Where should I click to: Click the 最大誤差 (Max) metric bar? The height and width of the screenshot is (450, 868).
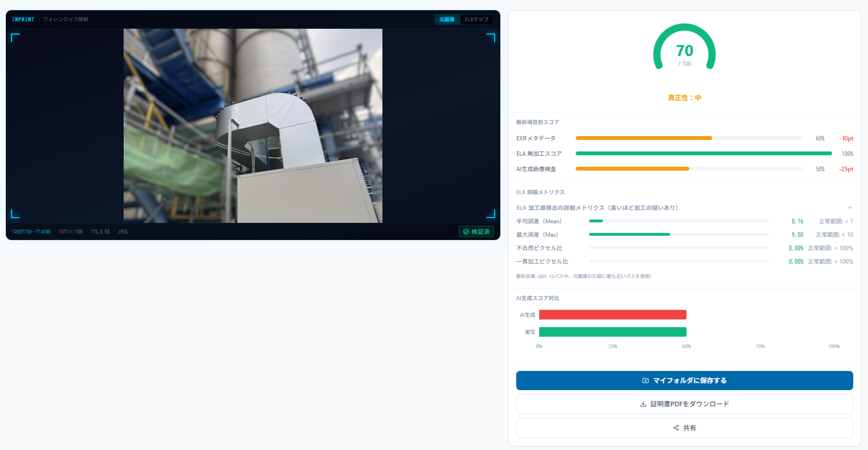point(679,234)
